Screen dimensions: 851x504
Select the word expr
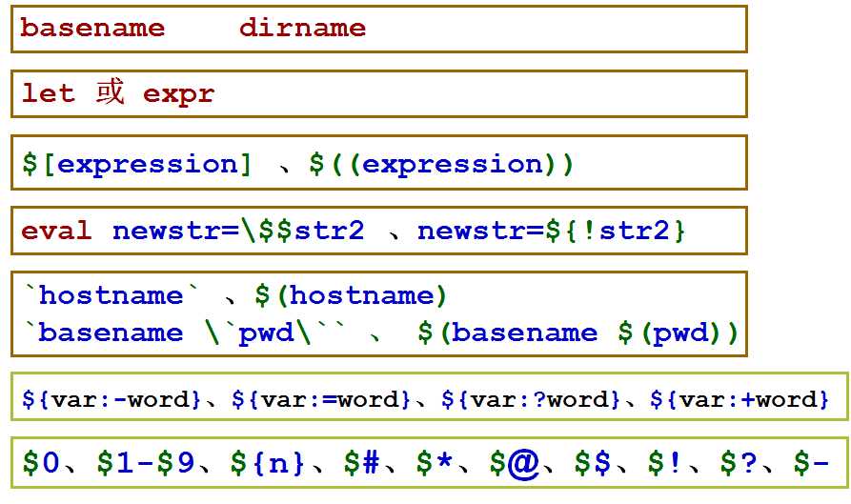[178, 95]
